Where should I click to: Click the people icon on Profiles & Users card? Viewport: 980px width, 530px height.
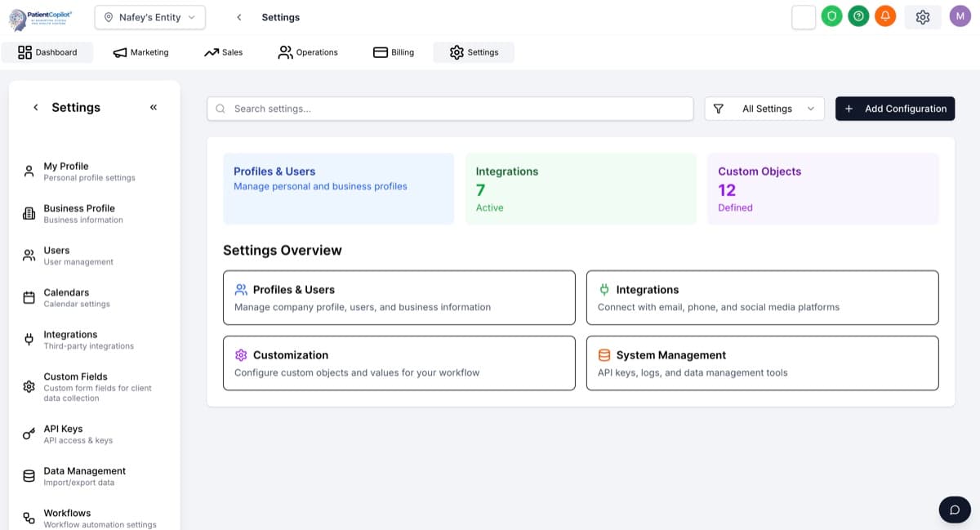tap(241, 289)
